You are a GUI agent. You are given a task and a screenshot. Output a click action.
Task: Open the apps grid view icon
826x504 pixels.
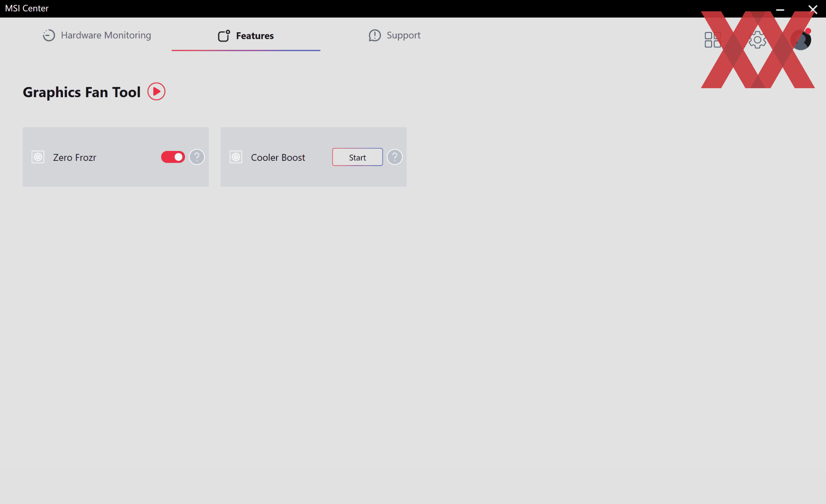tap(712, 40)
